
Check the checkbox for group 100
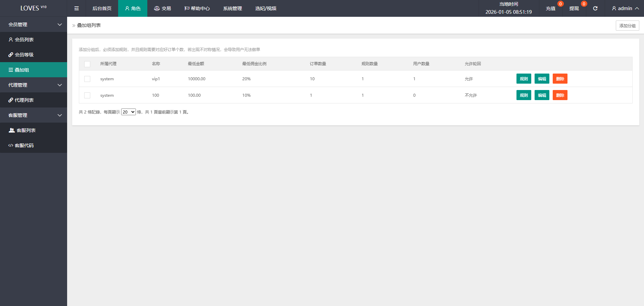(87, 95)
